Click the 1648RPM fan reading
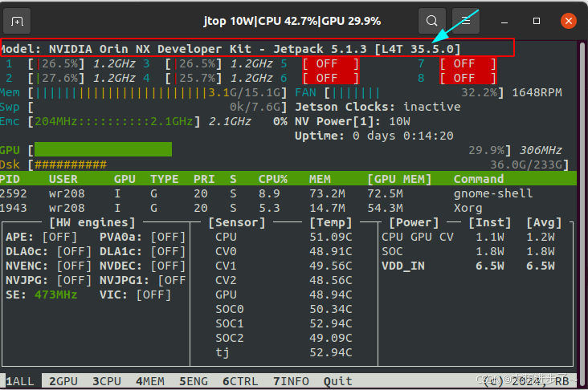 tap(537, 92)
